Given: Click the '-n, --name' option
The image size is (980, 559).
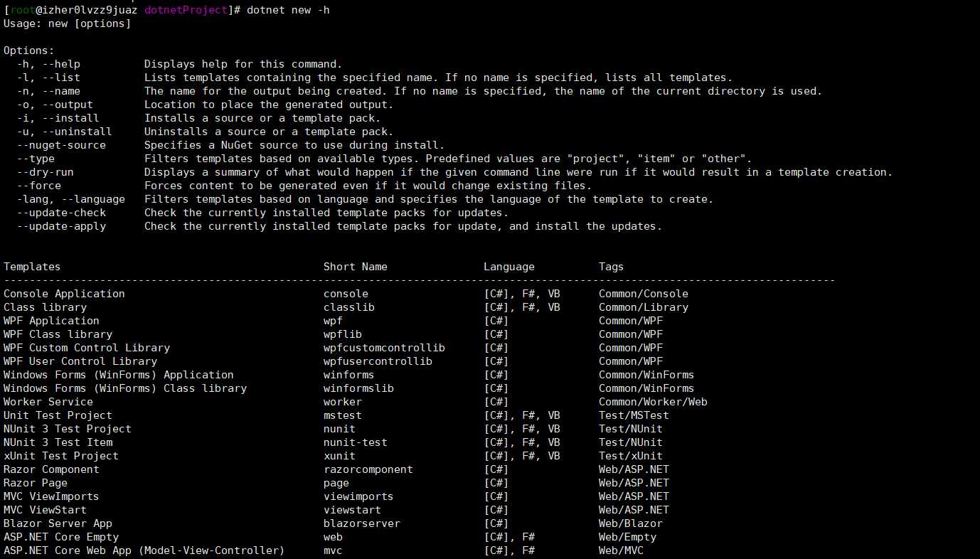Looking at the screenshot, I should click(48, 91).
